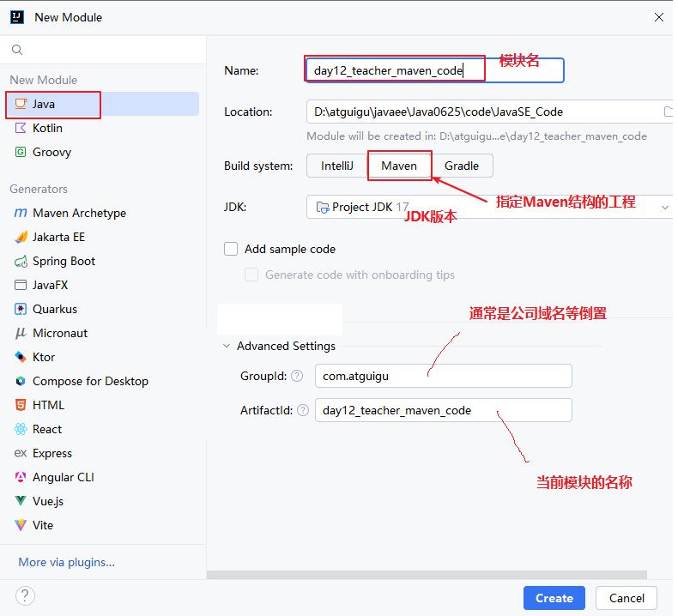
Task: Choose the Micronaut mu icon
Action: pyautogui.click(x=21, y=333)
